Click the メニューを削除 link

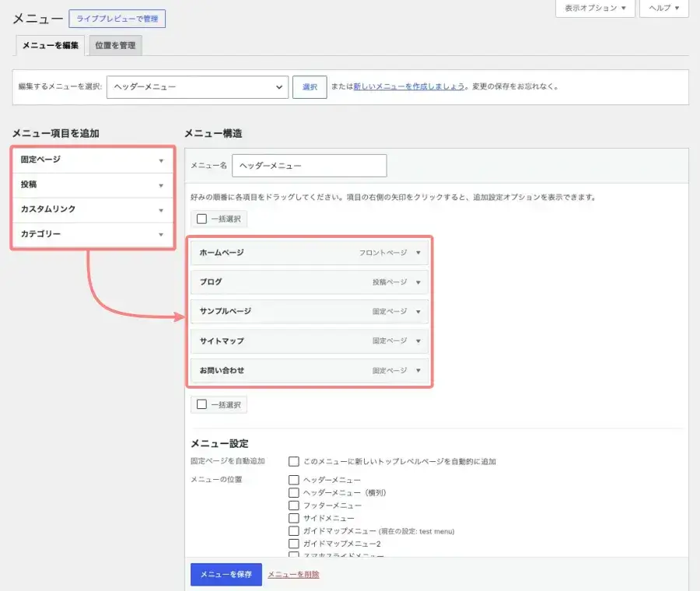(293, 575)
